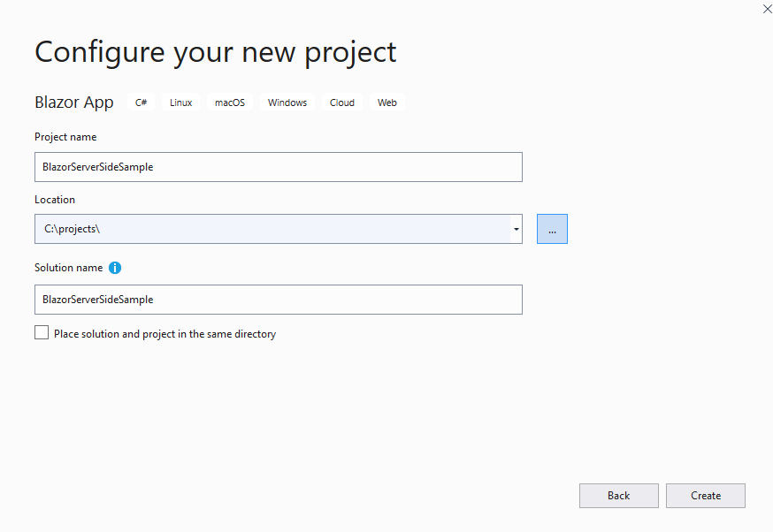Viewport: 773px width, 532px height.
Task: Select the C# tag
Action: 141,103
